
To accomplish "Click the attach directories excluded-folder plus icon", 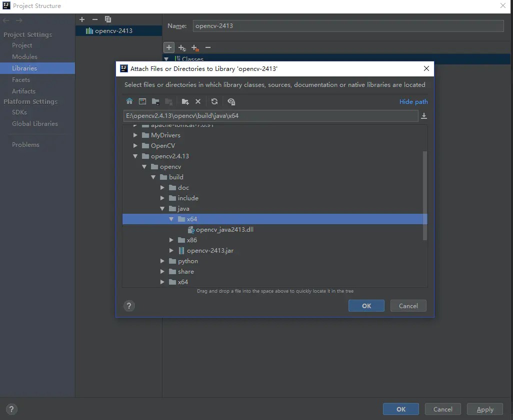I will (195, 48).
